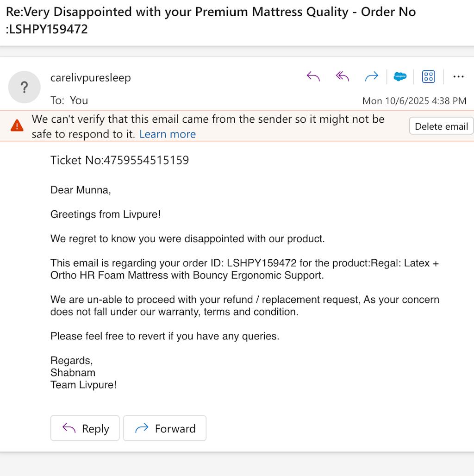
Task: Open the apps grid icon
Action: click(429, 77)
